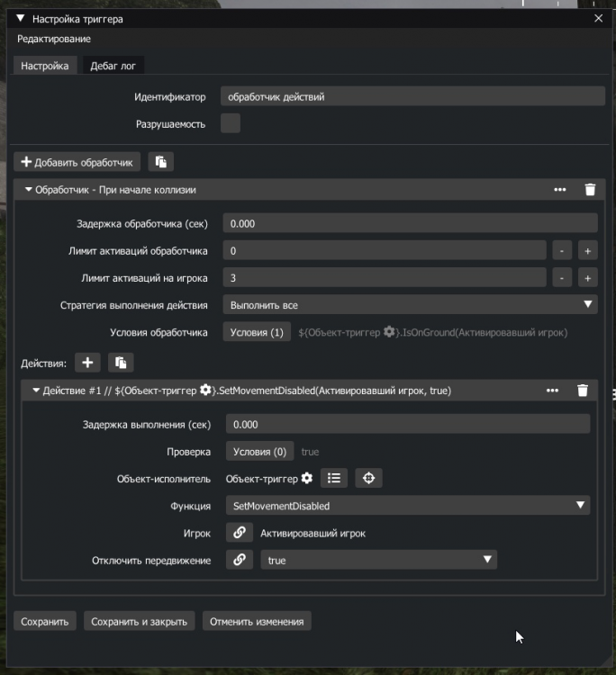This screenshot has width=616, height=675.
Task: Open the Стратегия выполнения действия dropdown
Action: (x=410, y=304)
